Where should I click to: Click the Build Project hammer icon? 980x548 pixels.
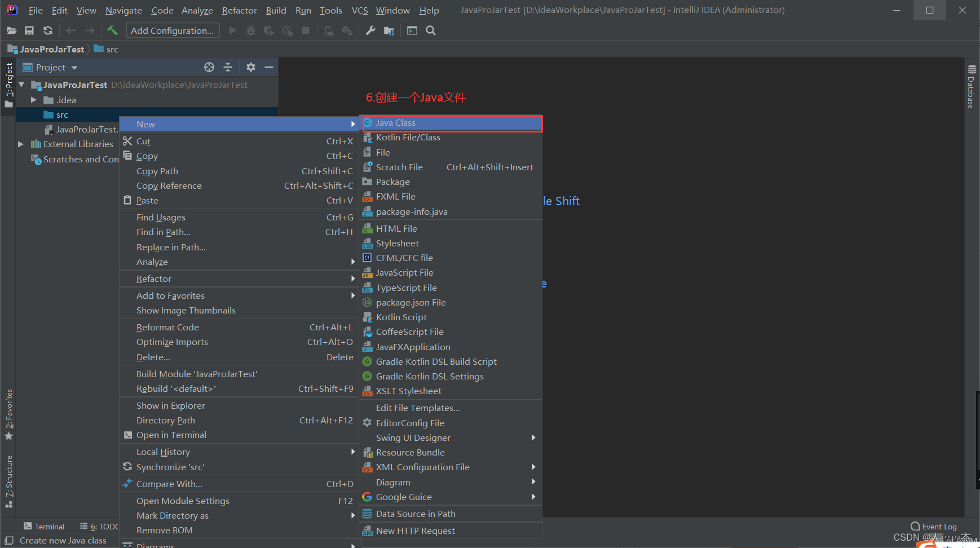[112, 30]
